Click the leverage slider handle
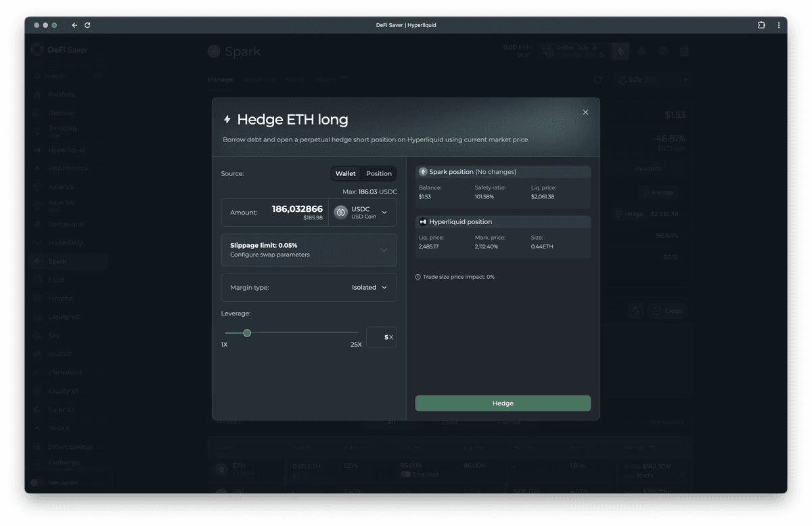This screenshot has height=526, width=812. pyautogui.click(x=247, y=332)
